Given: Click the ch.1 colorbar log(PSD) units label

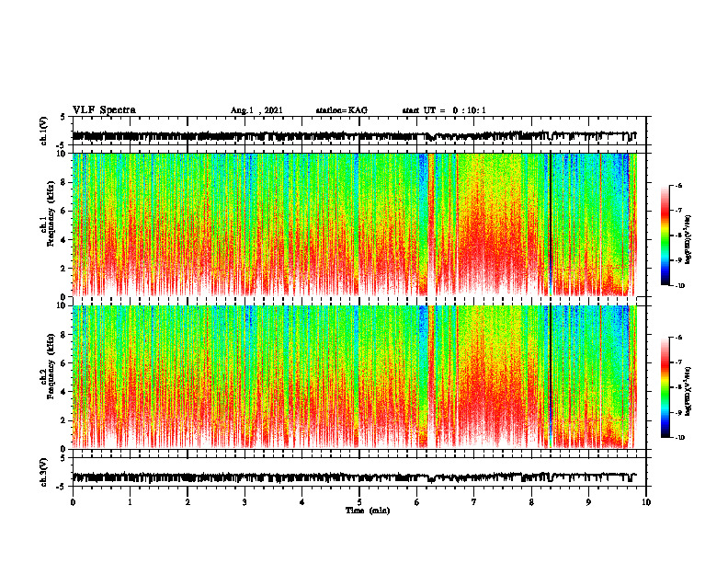Looking at the screenshot, I should coord(688,240).
